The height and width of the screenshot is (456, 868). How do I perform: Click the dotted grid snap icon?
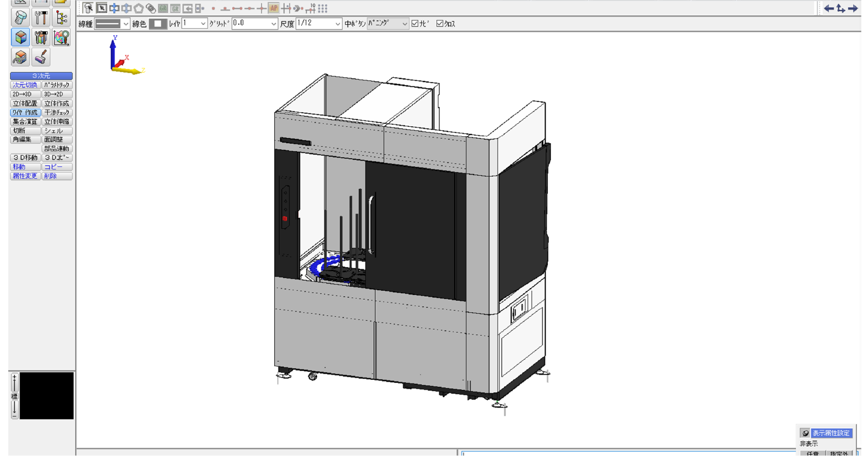[323, 8]
